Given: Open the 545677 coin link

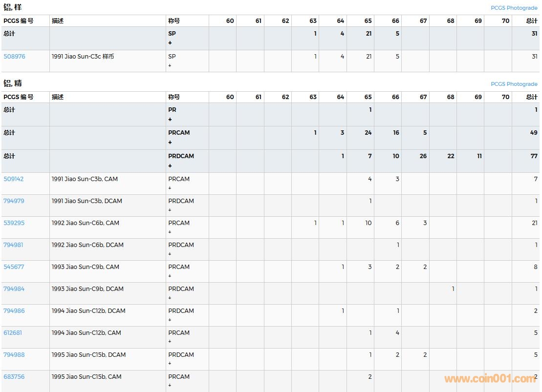Looking at the screenshot, I should coord(14,267).
